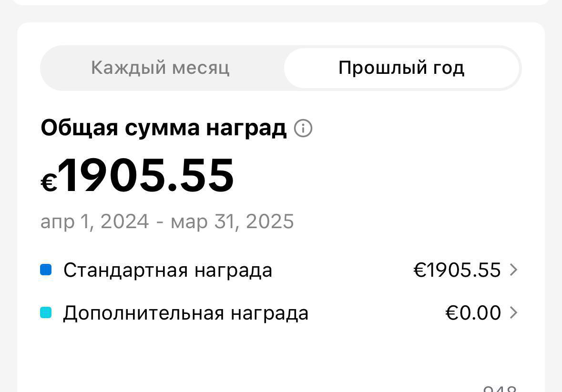The image size is (562, 392).
Task: Open the Дополнительная награда label
Action: click(186, 313)
